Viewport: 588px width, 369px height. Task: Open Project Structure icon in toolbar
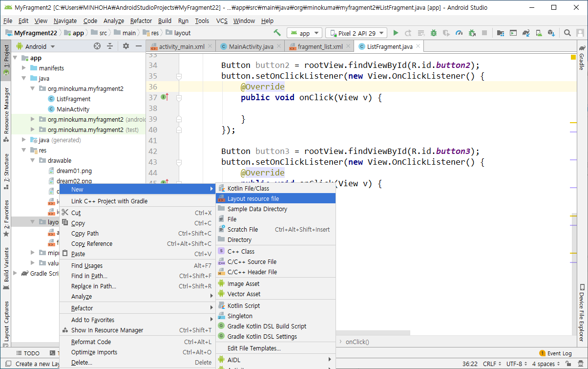[x=501, y=33]
